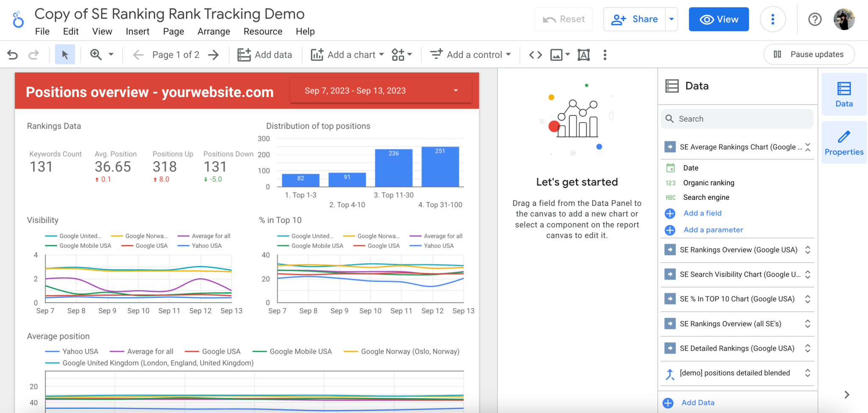The width and height of the screenshot is (868, 413).
Task: Click the text box insertion icon
Action: click(x=584, y=54)
